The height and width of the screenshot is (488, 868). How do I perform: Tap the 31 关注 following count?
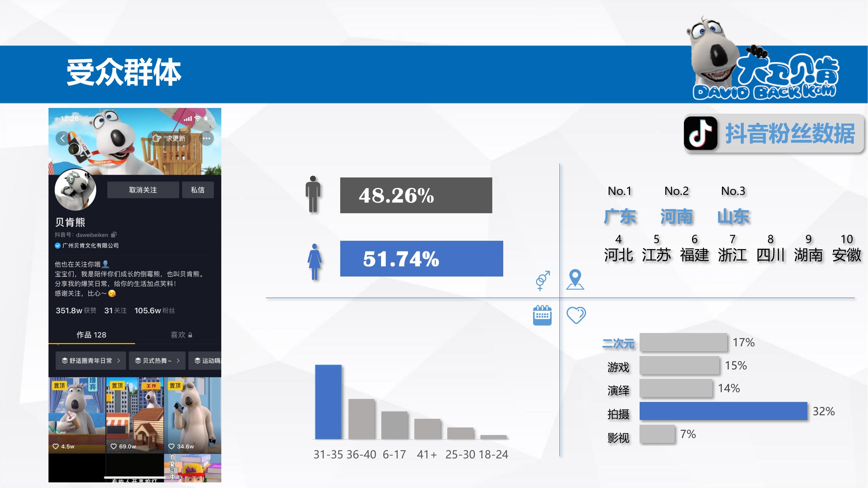tap(116, 311)
